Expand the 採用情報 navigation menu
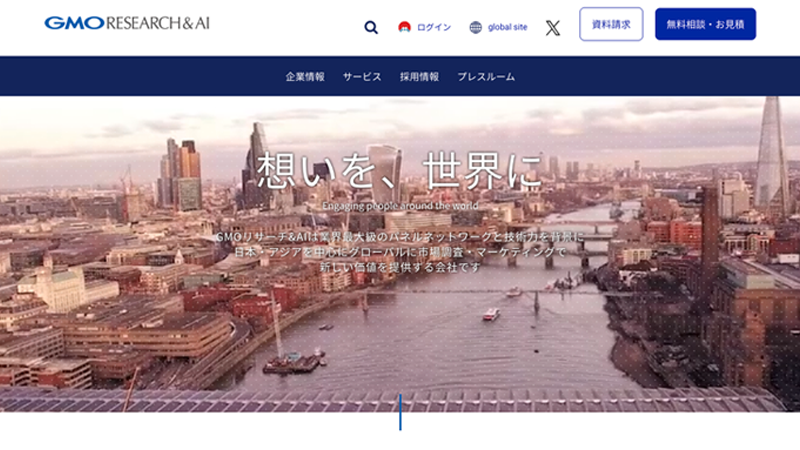Viewport: 800px width, 450px height. point(419,77)
